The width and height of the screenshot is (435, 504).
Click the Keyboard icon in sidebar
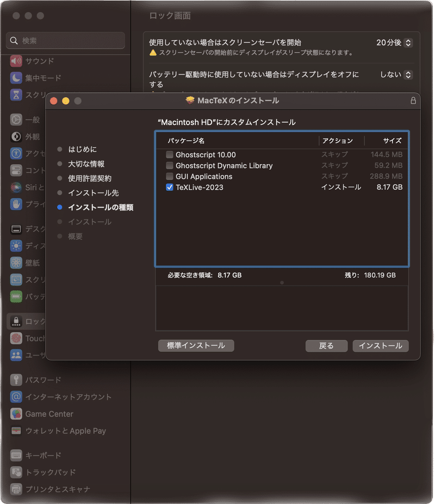pos(16,455)
